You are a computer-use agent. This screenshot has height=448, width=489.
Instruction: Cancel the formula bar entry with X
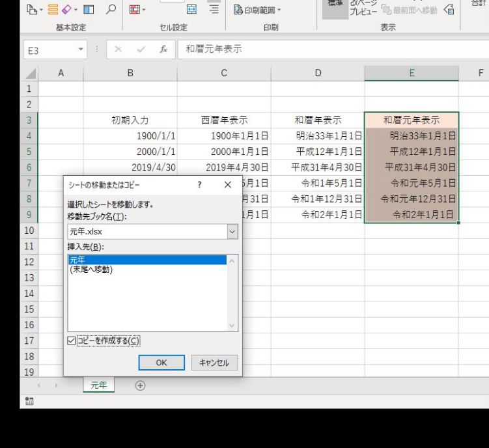(x=119, y=49)
